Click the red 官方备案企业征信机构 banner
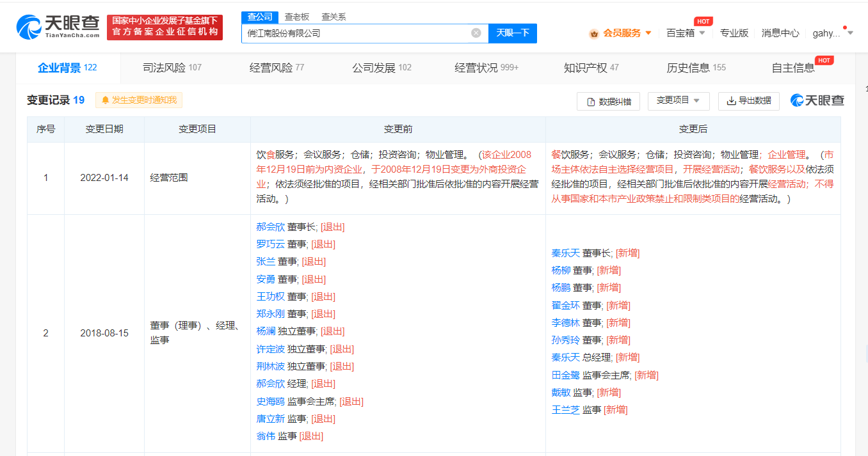This screenshot has width=868, height=456. [x=165, y=28]
